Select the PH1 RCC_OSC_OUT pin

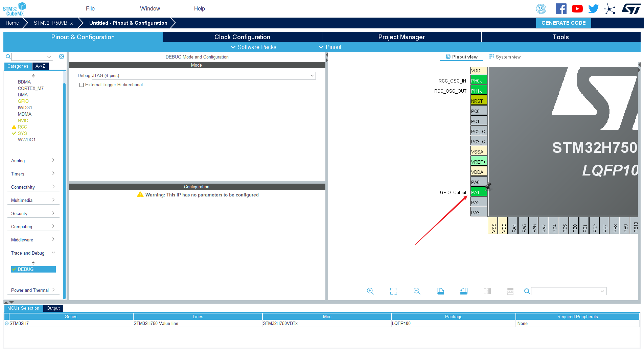click(x=479, y=91)
